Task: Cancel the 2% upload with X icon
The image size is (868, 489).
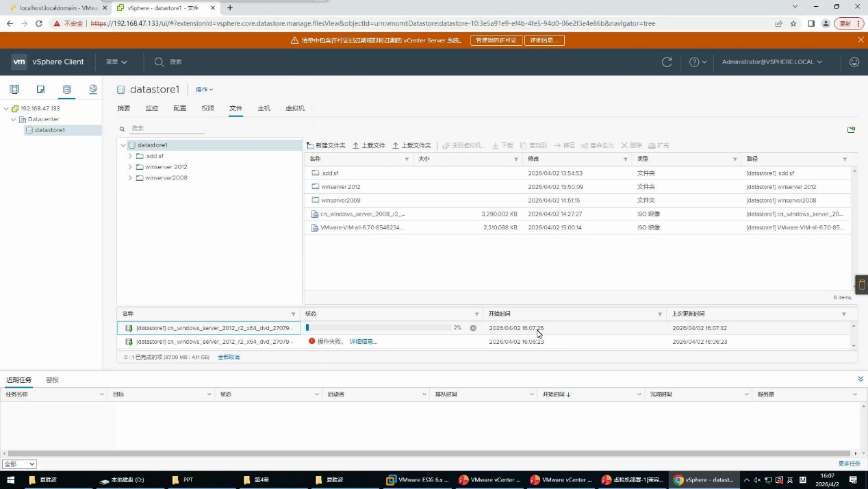Action: click(472, 328)
